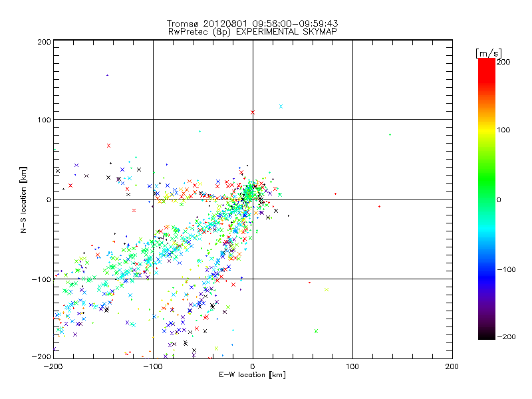The width and height of the screenshot is (532, 399).
Task: Click the red cross just above N-S 100 line
Action: [x=253, y=112]
